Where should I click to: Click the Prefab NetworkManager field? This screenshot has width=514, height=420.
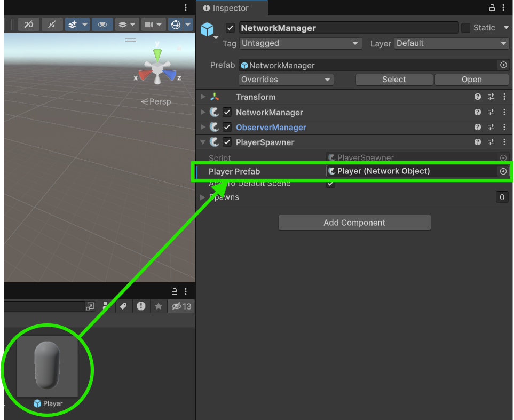click(x=368, y=65)
